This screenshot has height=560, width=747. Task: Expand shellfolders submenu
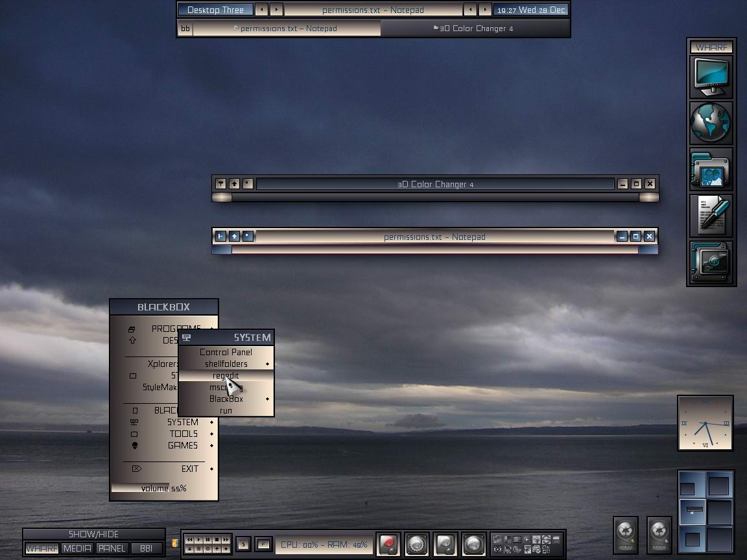(226, 364)
